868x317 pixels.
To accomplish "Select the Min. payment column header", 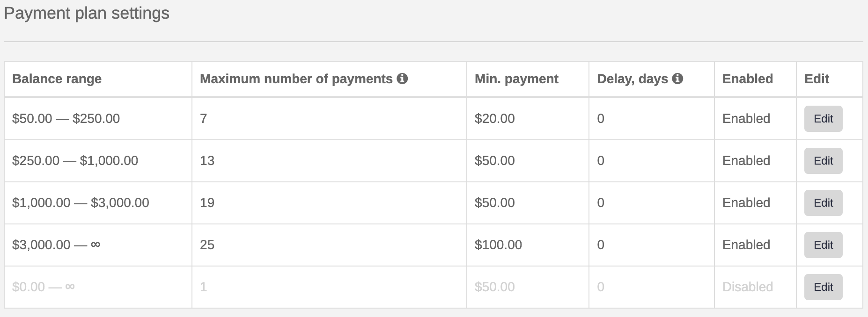I will 516,79.
